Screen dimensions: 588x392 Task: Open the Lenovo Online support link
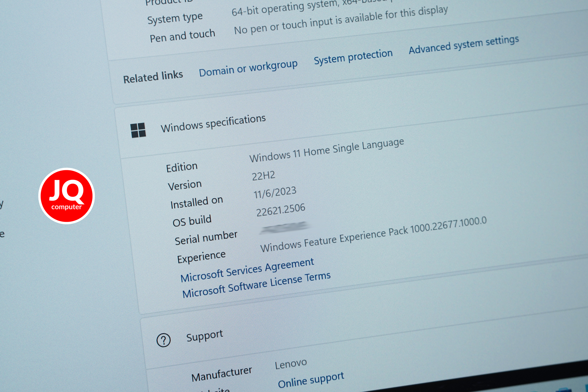(311, 380)
